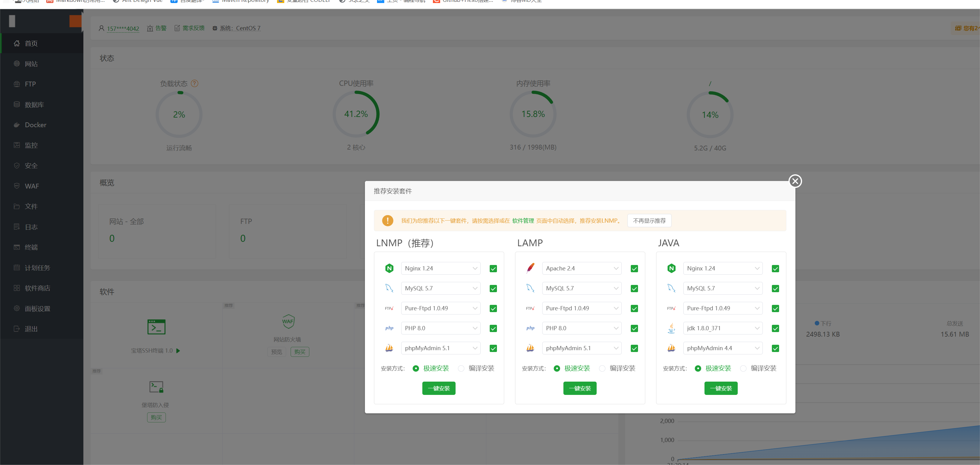The height and width of the screenshot is (465, 980).
Task: Click the 网站 - 全部 overview card
Action: pyautogui.click(x=157, y=231)
